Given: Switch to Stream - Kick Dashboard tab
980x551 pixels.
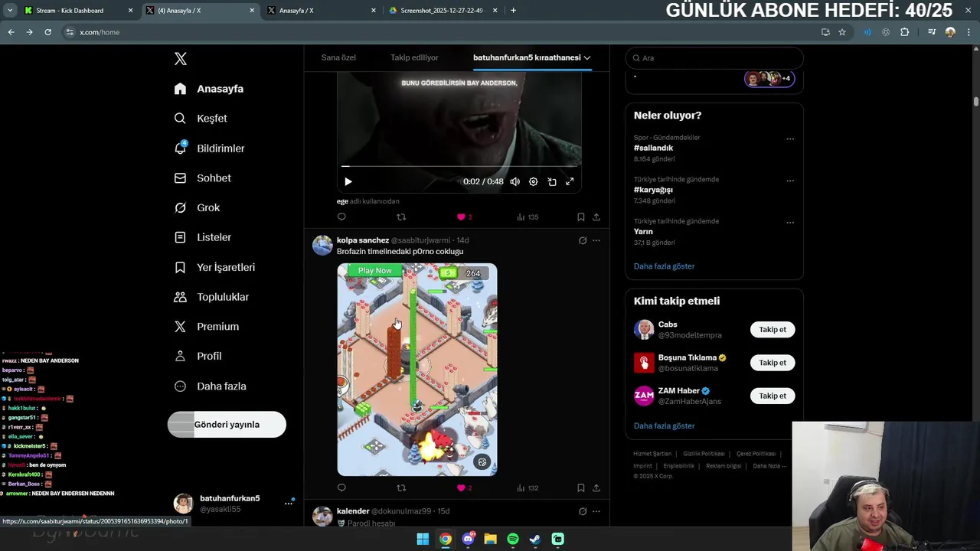Looking at the screenshot, I should [x=77, y=11].
